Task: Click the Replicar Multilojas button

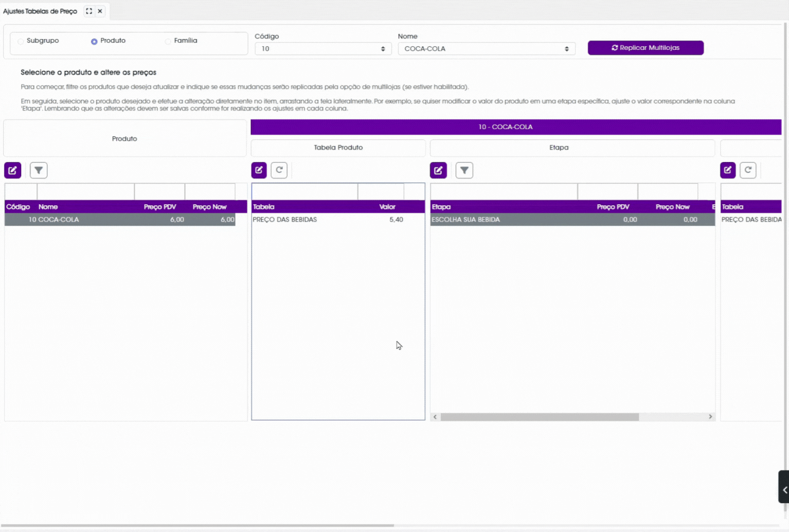Action: coord(645,48)
